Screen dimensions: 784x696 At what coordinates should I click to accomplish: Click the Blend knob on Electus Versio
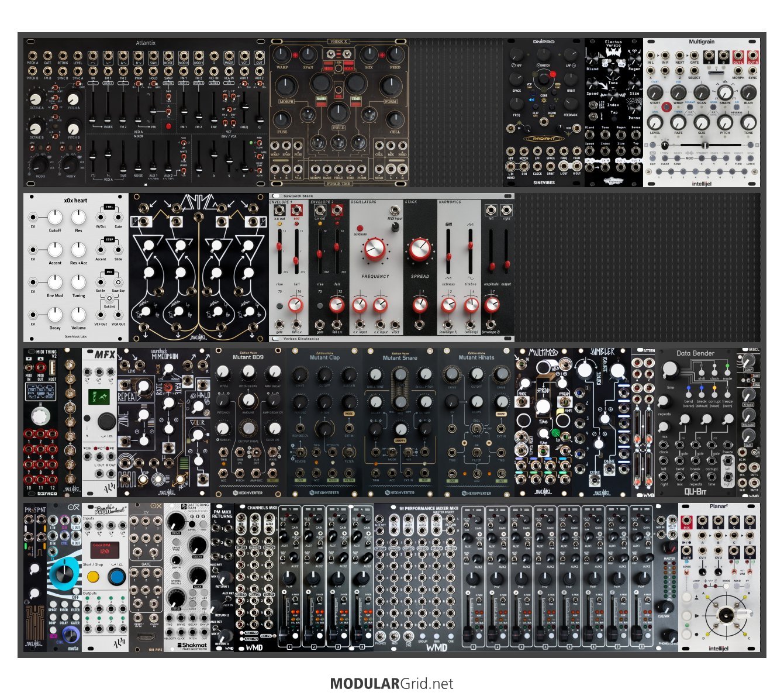click(x=592, y=60)
